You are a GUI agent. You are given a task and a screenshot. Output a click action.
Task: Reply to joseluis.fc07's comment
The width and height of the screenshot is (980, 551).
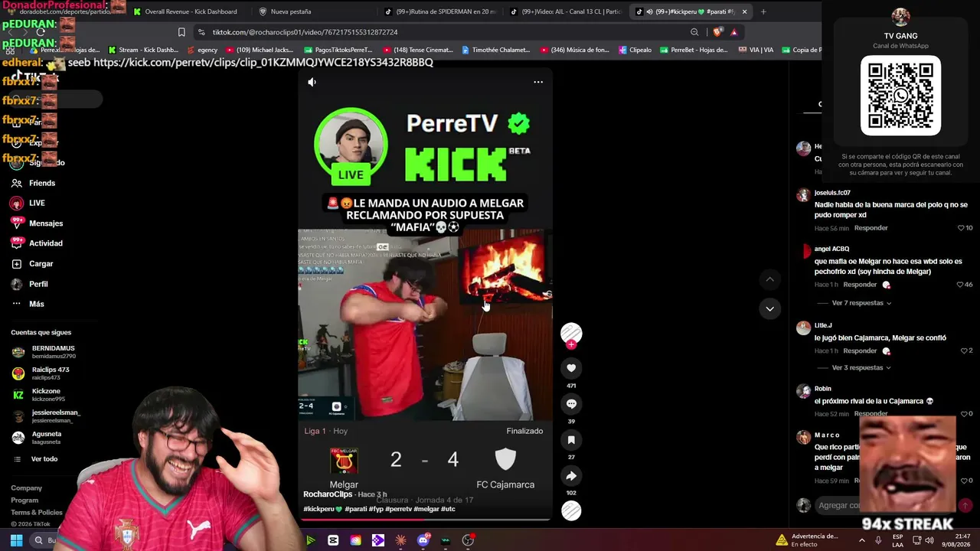871,228
